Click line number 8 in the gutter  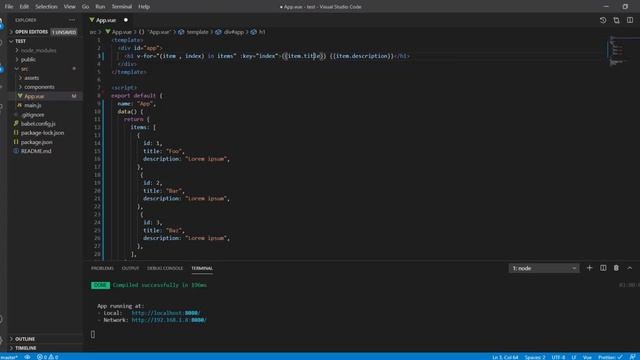99,96
